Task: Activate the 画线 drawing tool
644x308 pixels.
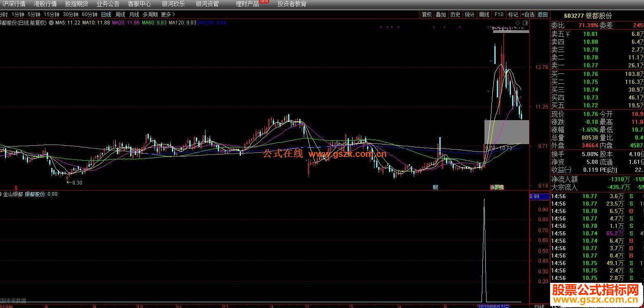Action: pos(484,14)
